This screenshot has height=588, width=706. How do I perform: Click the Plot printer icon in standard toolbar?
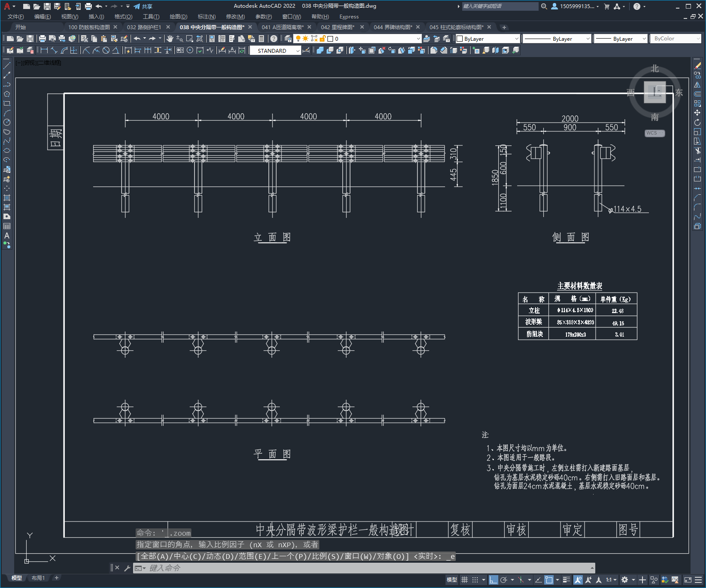click(x=42, y=39)
